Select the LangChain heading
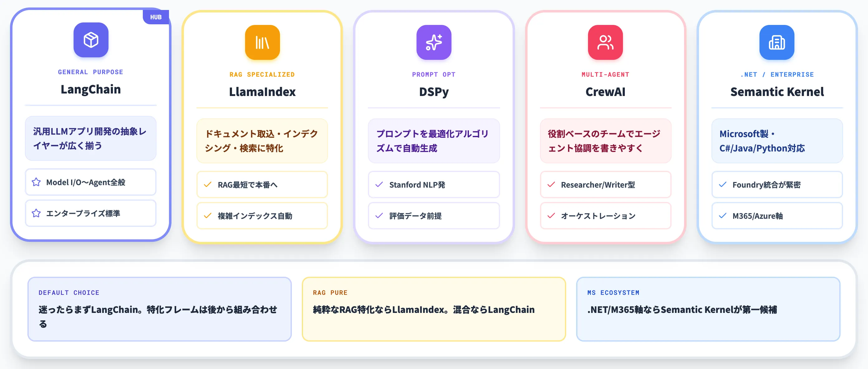 [x=91, y=89]
